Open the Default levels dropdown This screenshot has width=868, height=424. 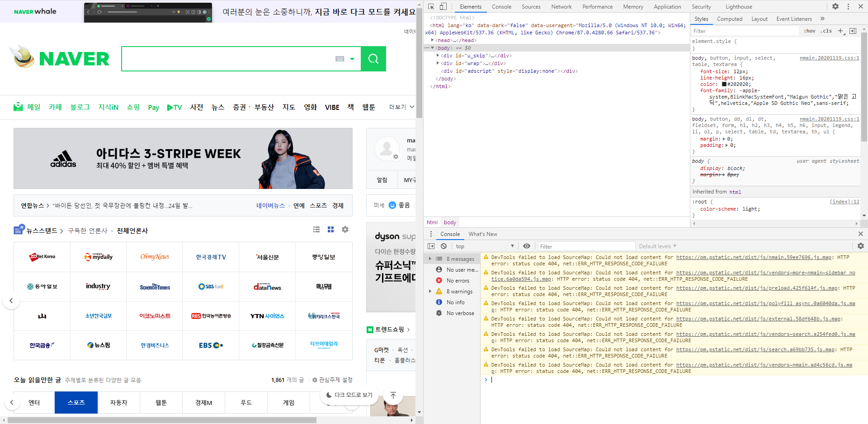657,246
